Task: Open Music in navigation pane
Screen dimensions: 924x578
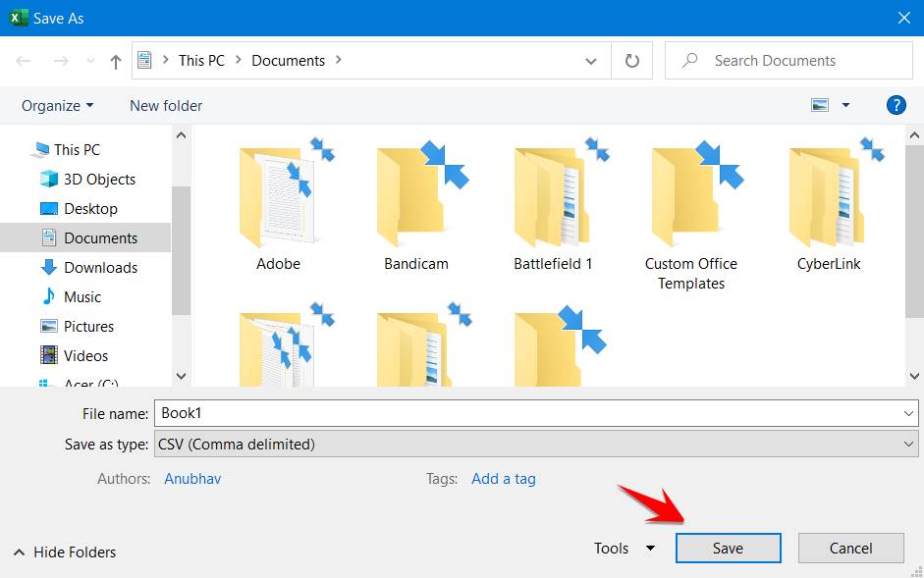Action: 82,297
